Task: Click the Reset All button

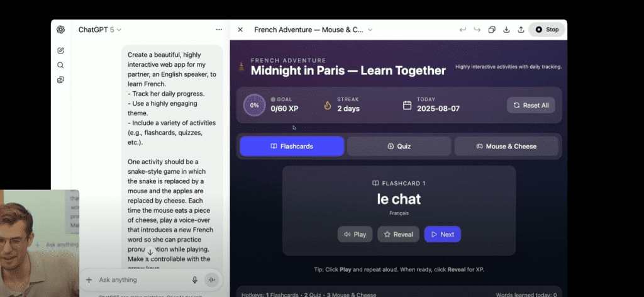Action: coord(531,105)
